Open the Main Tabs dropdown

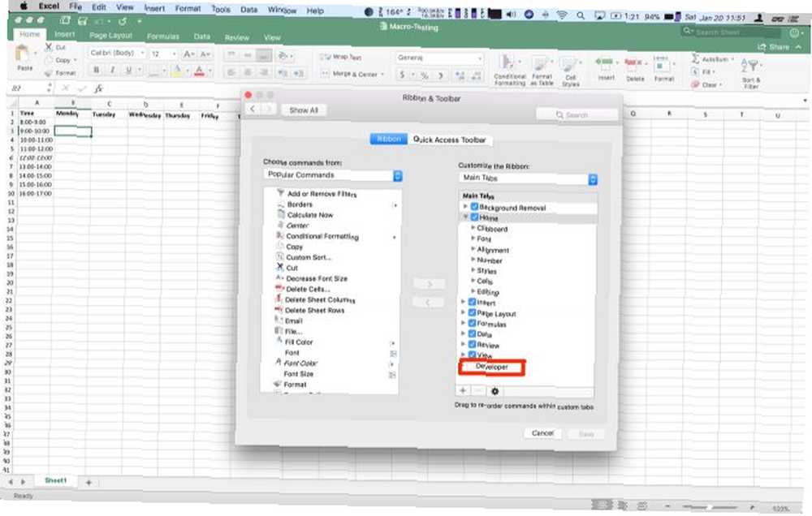[529, 178]
